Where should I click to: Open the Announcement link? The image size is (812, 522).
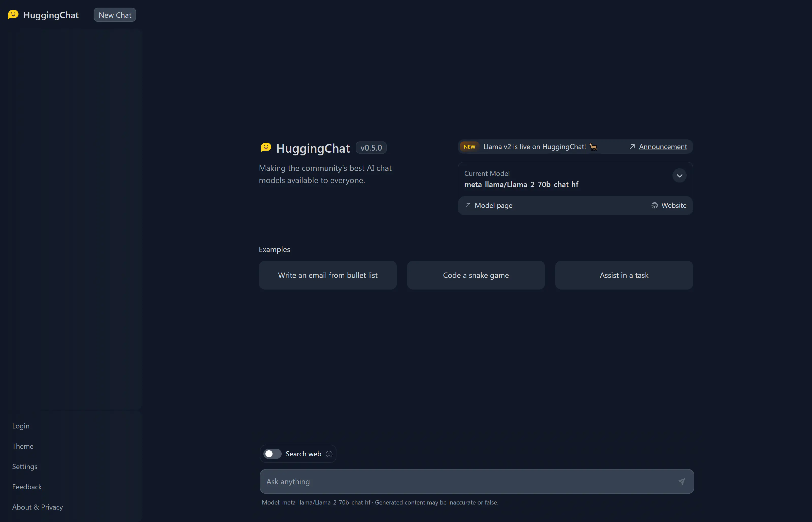tap(663, 147)
